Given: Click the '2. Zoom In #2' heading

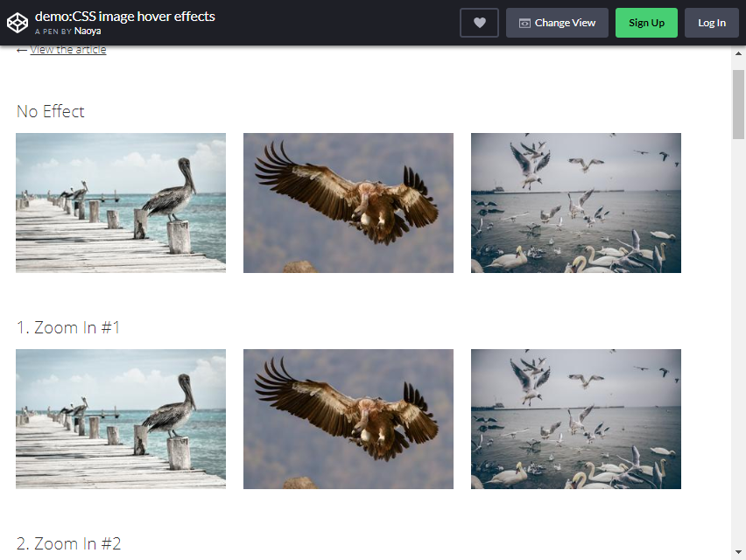Looking at the screenshot, I should 69,543.
